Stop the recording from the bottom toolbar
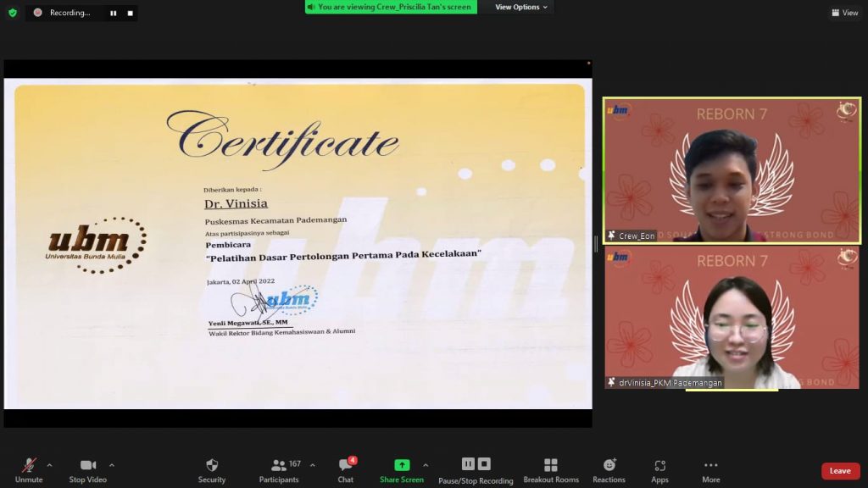The width and height of the screenshot is (868, 488). 484,464
